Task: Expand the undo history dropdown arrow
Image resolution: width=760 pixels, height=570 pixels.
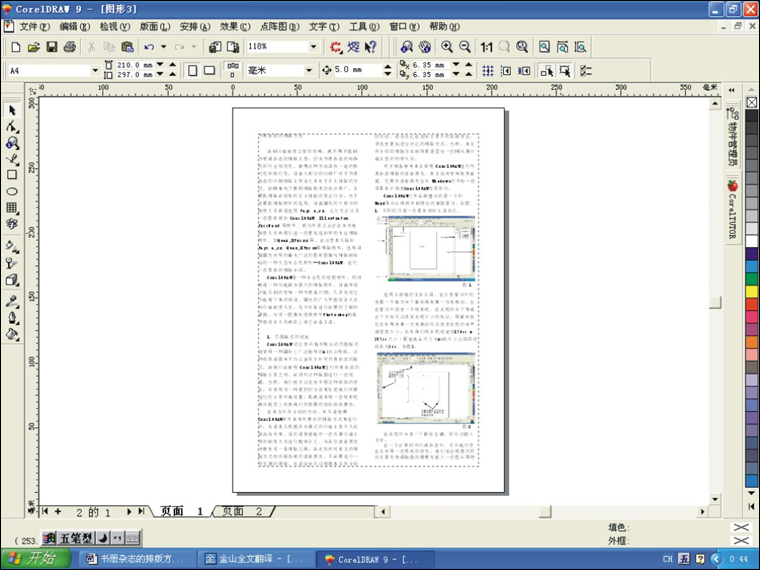Action: (x=163, y=47)
